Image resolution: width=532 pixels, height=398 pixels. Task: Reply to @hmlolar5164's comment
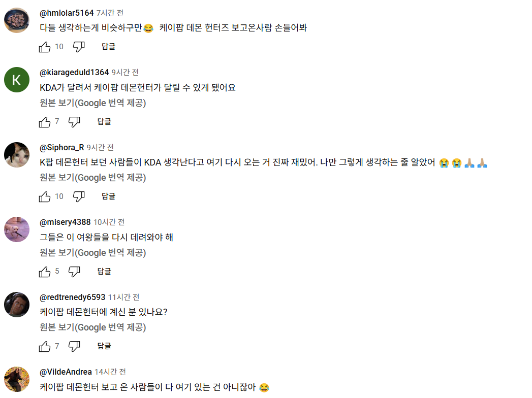[108, 47]
